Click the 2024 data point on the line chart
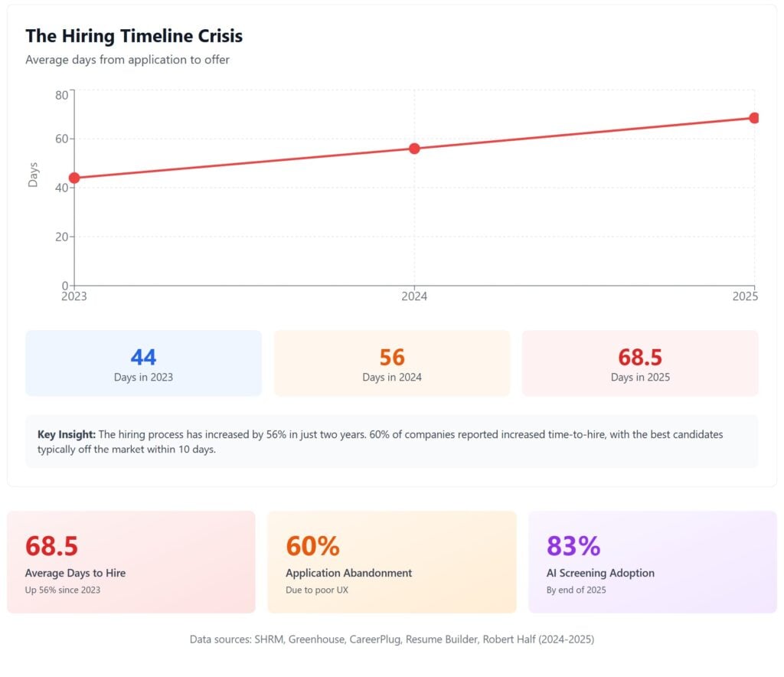 click(x=414, y=149)
